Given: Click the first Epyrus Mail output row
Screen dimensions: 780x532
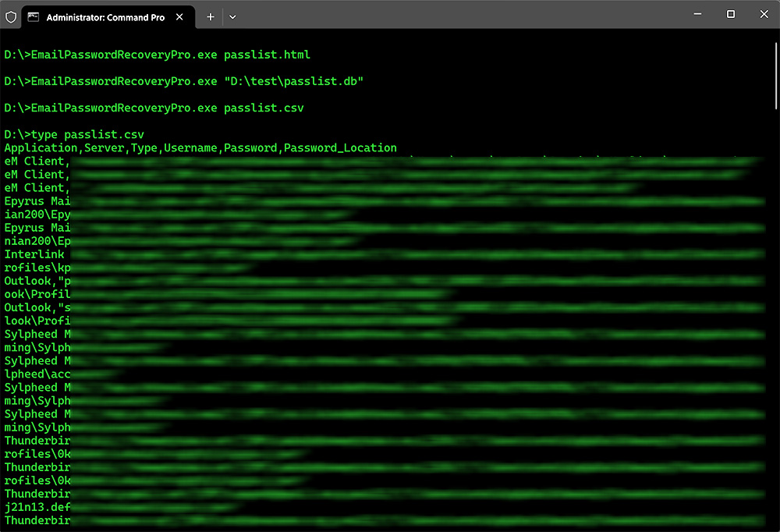Looking at the screenshot, I should tap(36, 201).
